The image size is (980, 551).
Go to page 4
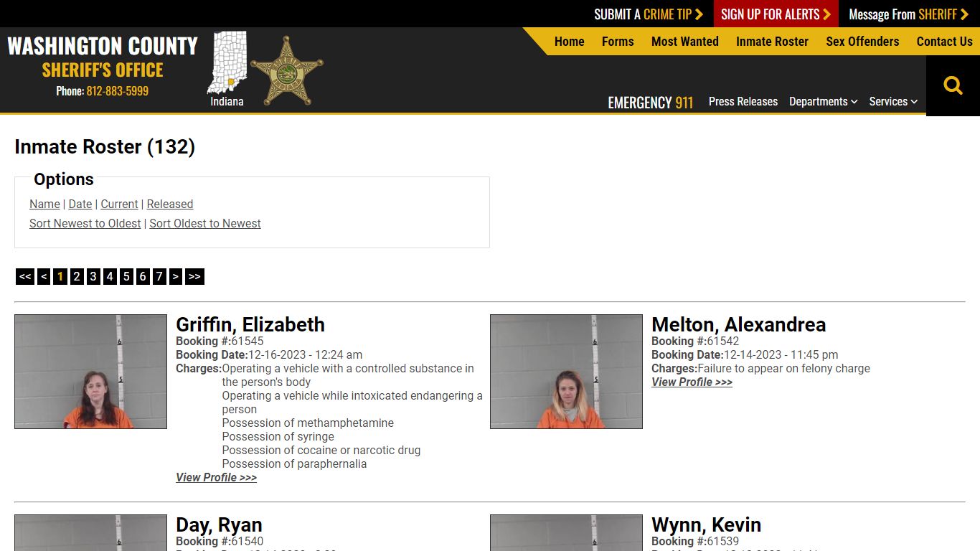click(x=110, y=276)
